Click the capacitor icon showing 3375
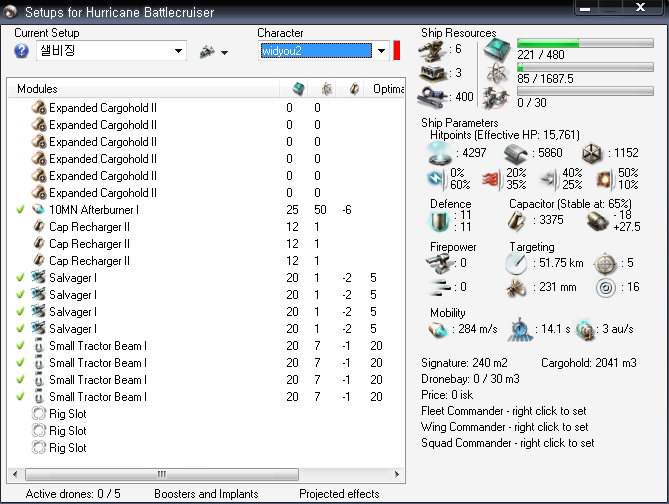The image size is (669, 504). [517, 221]
